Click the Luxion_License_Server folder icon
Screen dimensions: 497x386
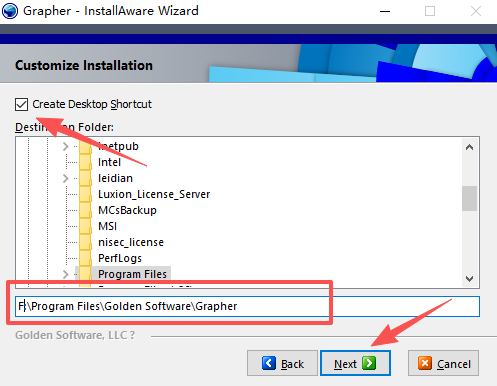86,194
